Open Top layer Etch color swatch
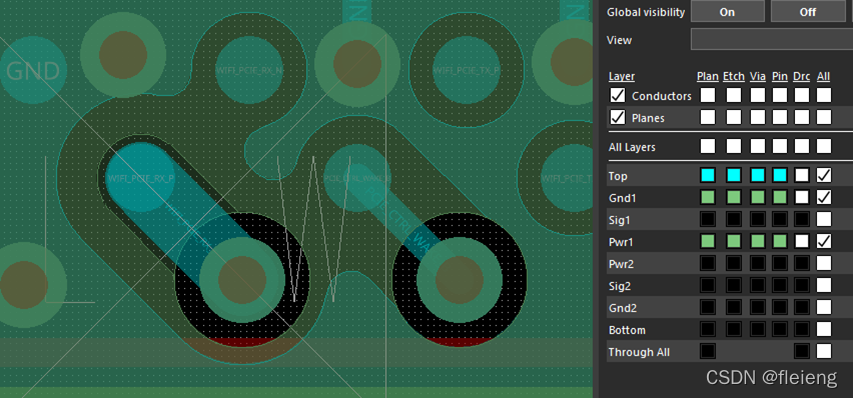This screenshot has height=398, width=853. (733, 175)
